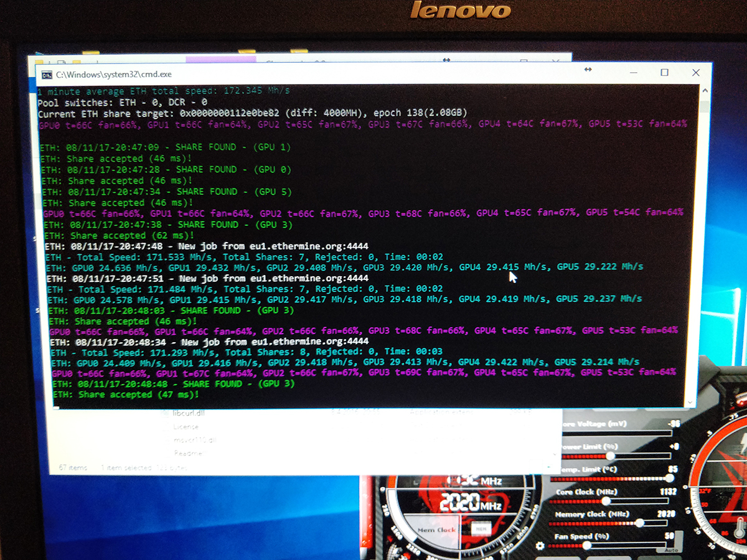Click the 20:47:34 SHARE FOUND (GPU 5) line

pos(166,192)
